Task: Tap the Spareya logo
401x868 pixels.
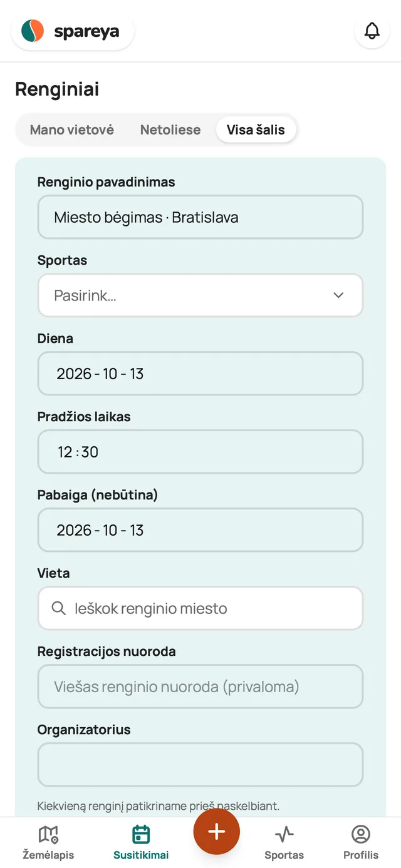Action: pos(73,31)
